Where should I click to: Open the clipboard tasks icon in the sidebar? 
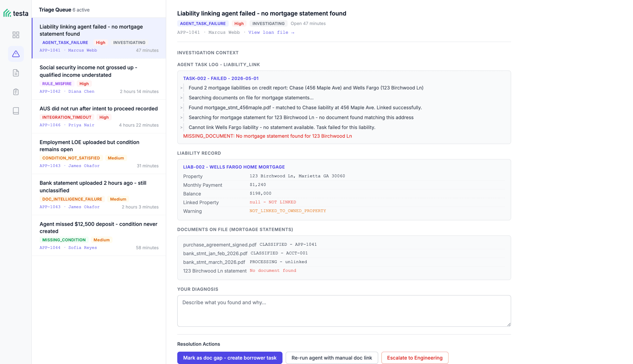(x=16, y=92)
